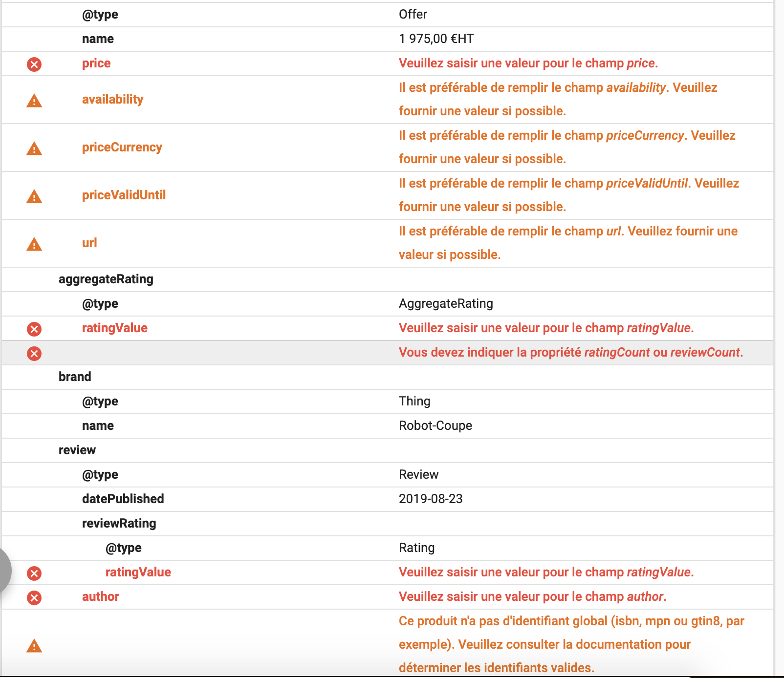Image resolution: width=784 pixels, height=678 pixels.
Task: Click the warning icon for missing global identifier
Action: (34, 646)
